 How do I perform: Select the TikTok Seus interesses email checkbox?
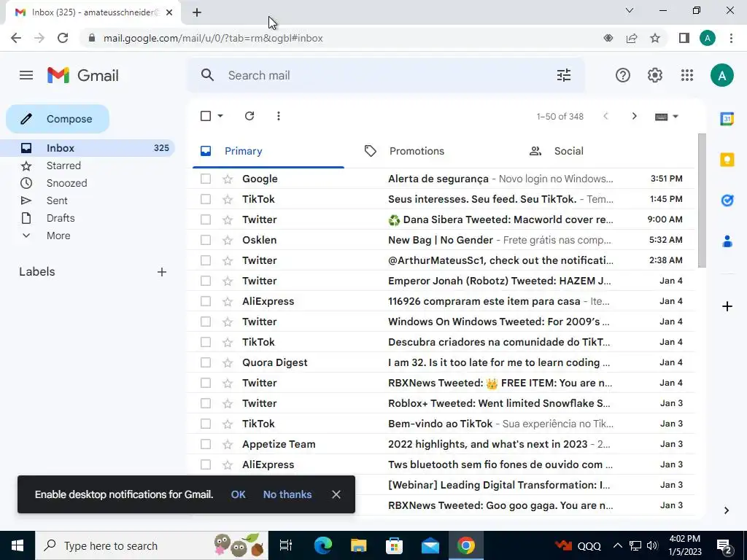point(206,199)
